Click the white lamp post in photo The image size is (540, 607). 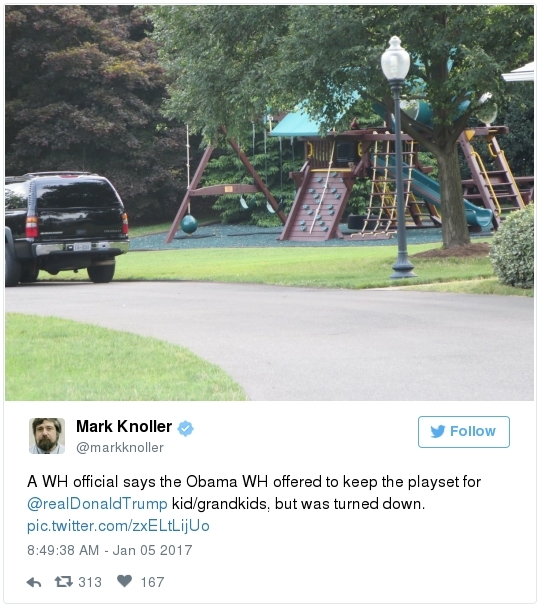(399, 157)
